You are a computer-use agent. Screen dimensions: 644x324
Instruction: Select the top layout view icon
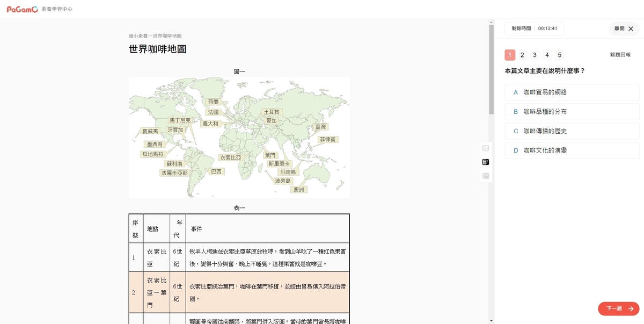click(485, 148)
